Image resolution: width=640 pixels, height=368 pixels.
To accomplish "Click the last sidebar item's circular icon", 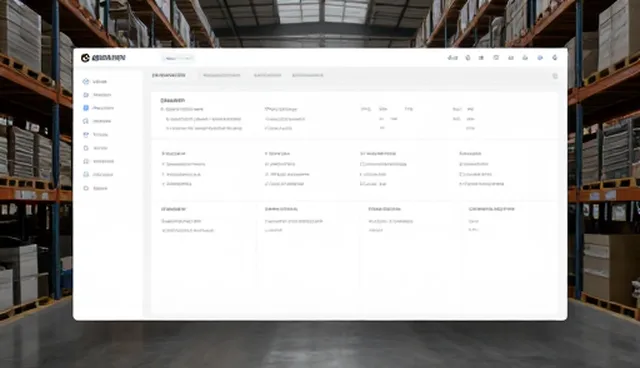I will point(86,188).
